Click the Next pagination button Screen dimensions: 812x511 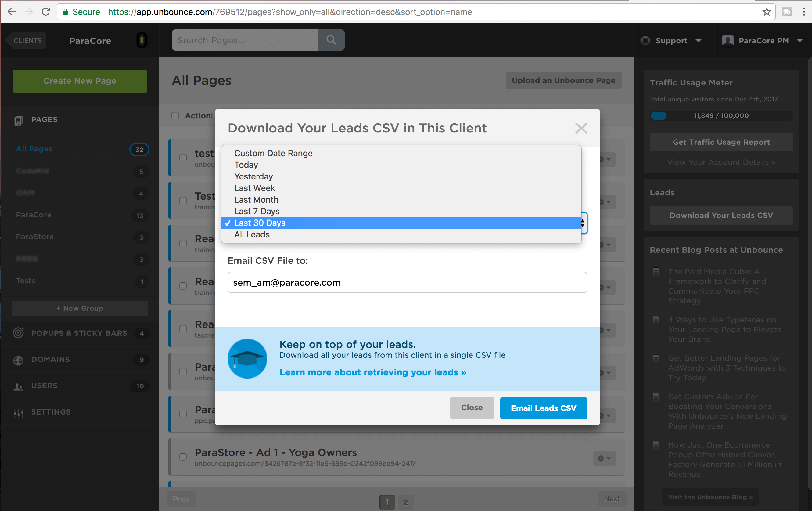pos(612,499)
